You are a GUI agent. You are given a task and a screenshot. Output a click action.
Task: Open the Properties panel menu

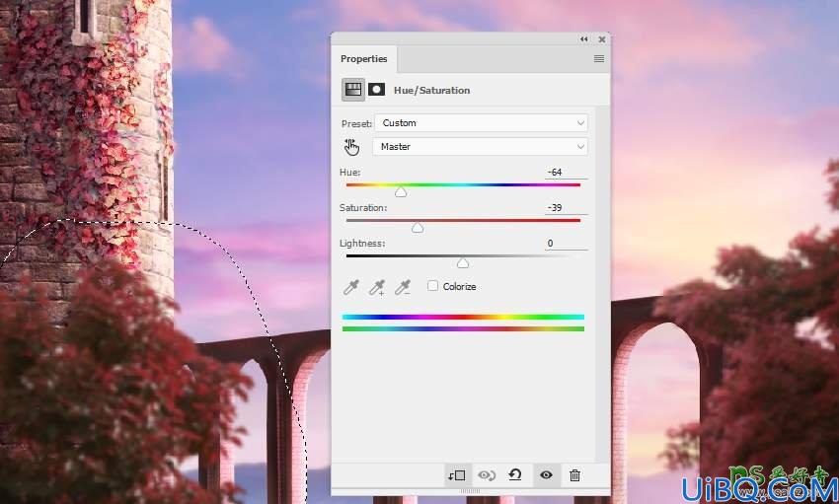[x=599, y=59]
